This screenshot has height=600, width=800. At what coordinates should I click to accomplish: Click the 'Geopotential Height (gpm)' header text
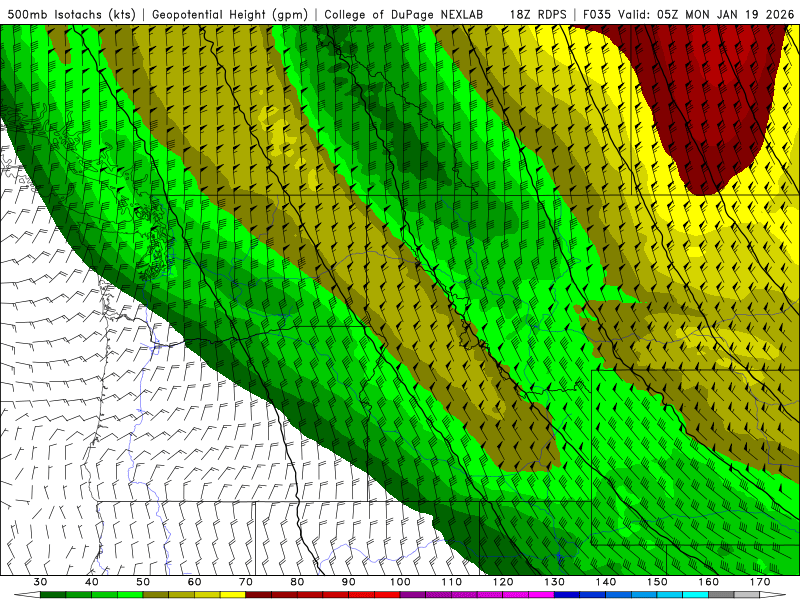pos(230,14)
